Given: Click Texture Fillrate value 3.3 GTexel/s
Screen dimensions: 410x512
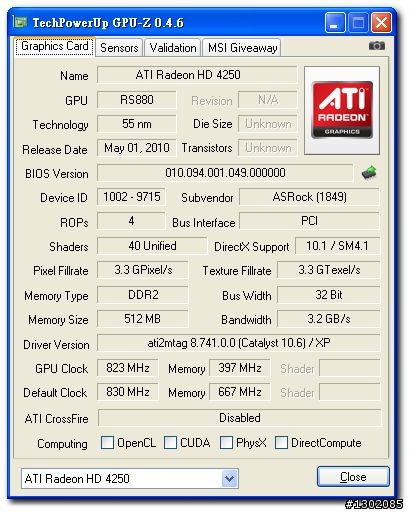Looking at the screenshot, I should click(x=329, y=270).
